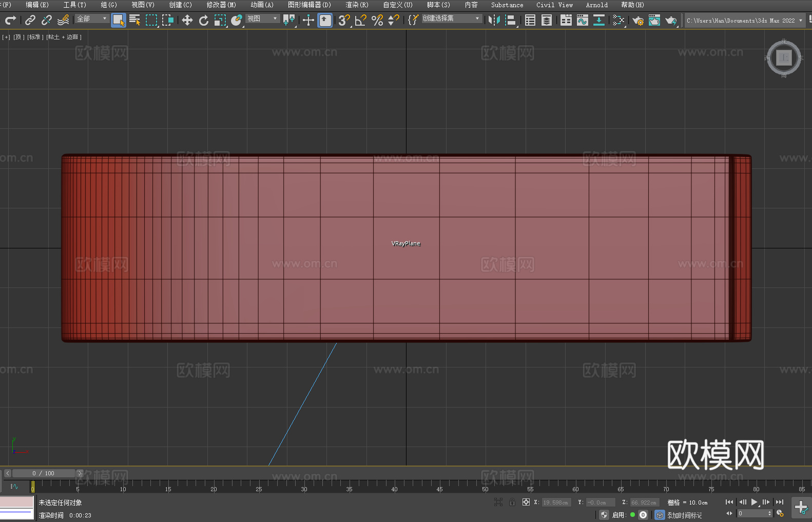
Task: Click the ViewCube top face
Action: [784, 57]
